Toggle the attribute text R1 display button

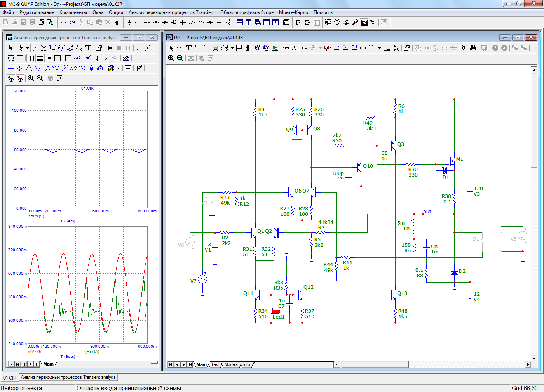[x=295, y=48]
